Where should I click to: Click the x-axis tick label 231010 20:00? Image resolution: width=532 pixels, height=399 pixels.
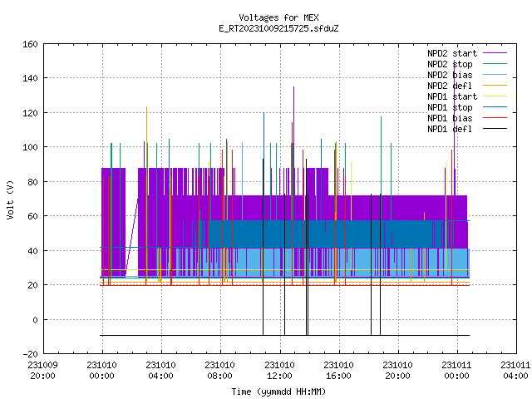(397, 371)
